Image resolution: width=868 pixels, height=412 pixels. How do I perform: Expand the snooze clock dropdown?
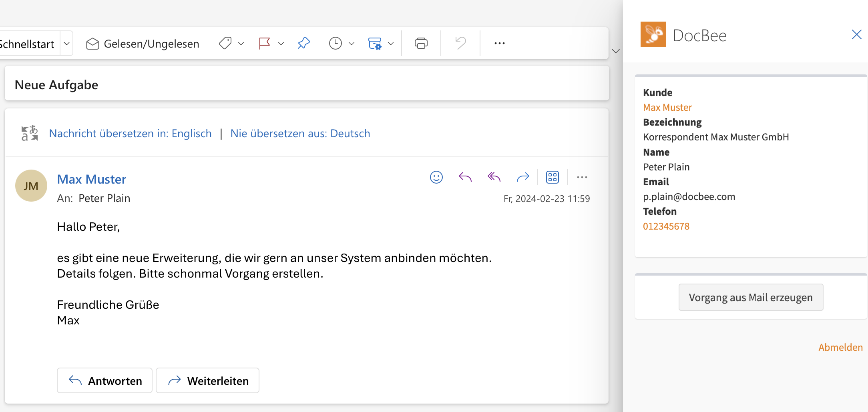coord(352,44)
